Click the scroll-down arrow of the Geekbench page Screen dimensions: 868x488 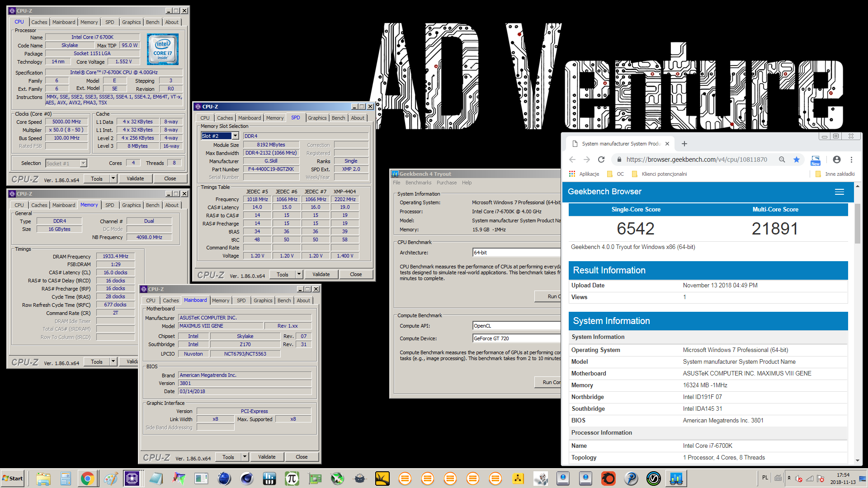coord(858,460)
